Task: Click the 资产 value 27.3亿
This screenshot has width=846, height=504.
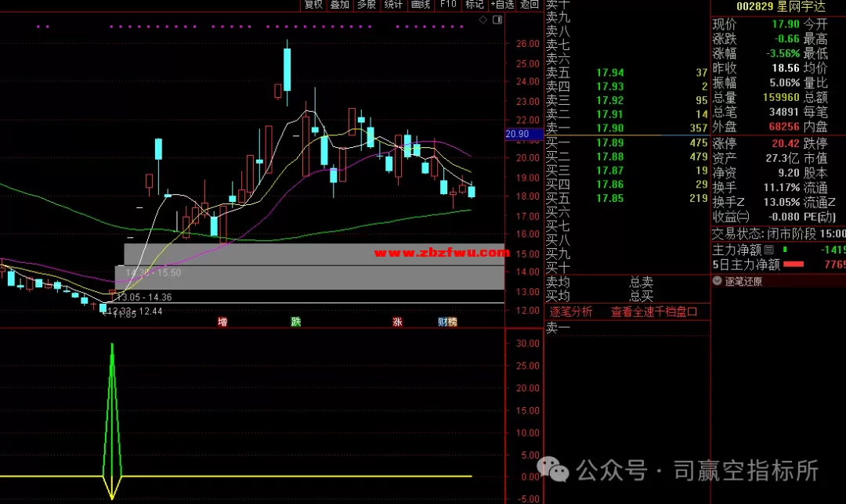Action: 783,158
